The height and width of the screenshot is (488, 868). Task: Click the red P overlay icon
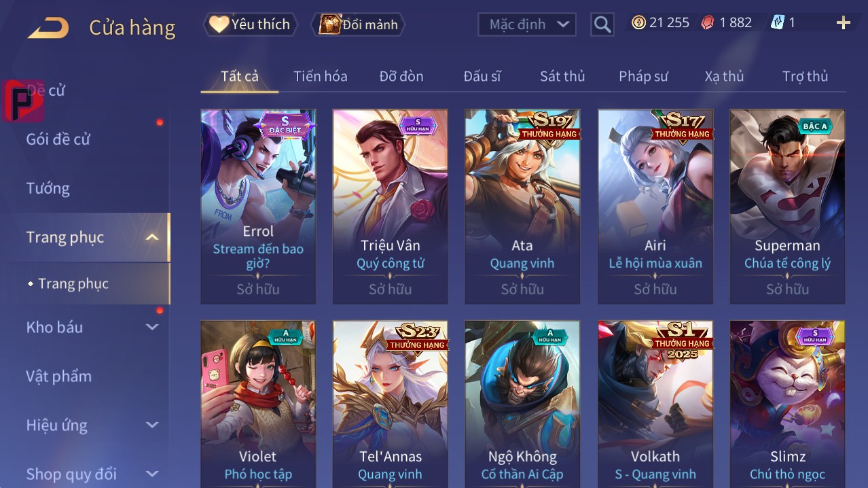[x=23, y=101]
